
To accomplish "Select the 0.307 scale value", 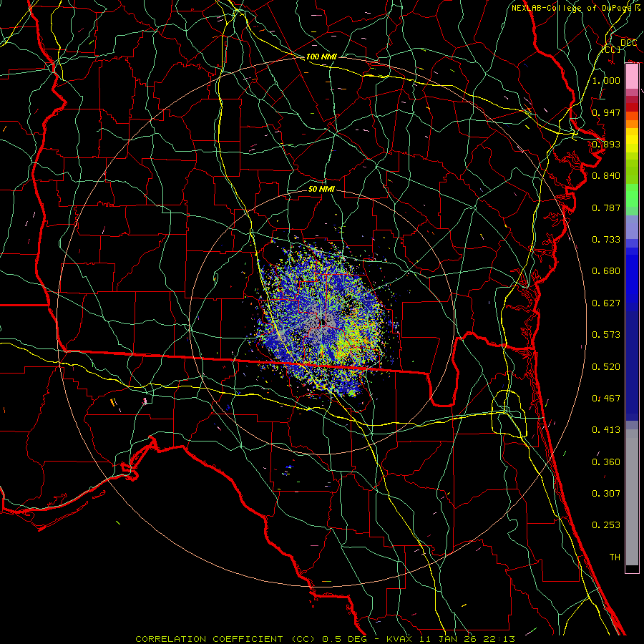I will tap(606, 494).
